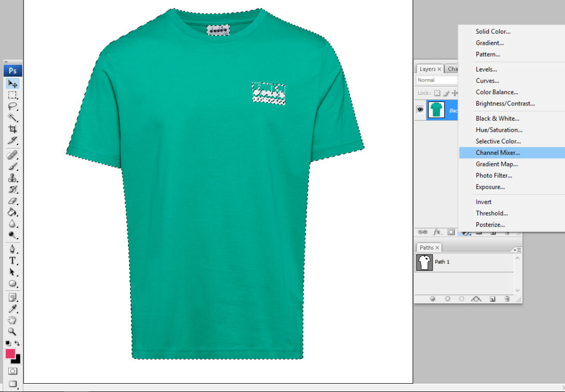Select the Paint Bucket tool
This screenshot has width=565, height=392.
pos(12,212)
